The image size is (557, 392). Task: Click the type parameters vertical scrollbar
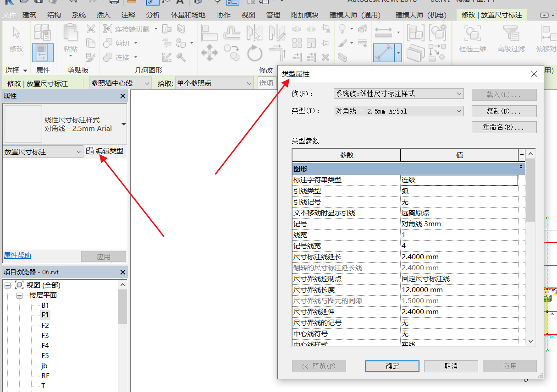pyautogui.click(x=531, y=192)
